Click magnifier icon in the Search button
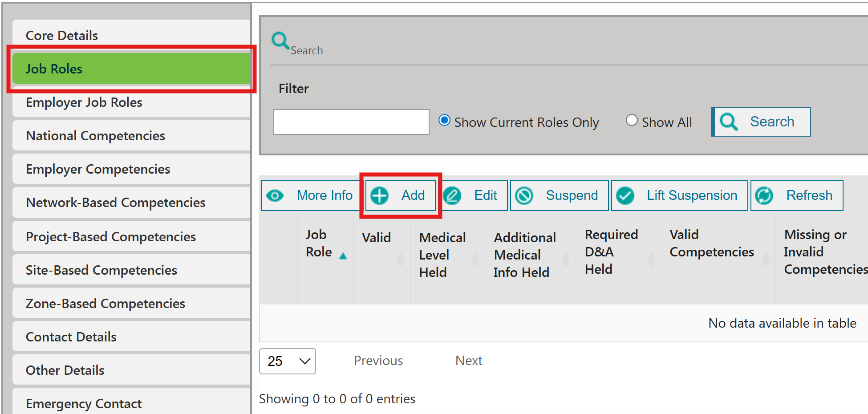Viewport: 868px width, 414px height. point(729,122)
